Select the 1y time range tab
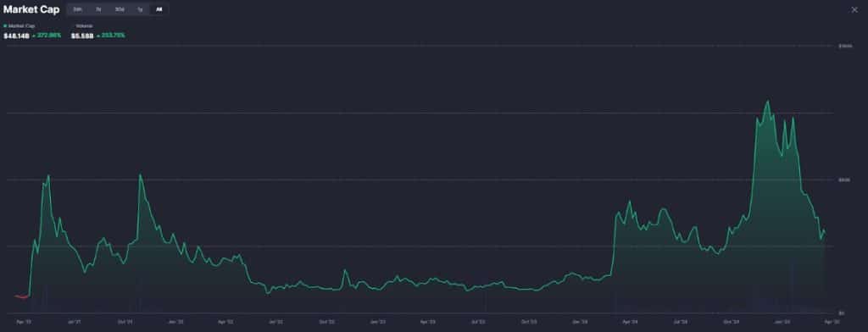The width and height of the screenshot is (868, 332). point(140,9)
